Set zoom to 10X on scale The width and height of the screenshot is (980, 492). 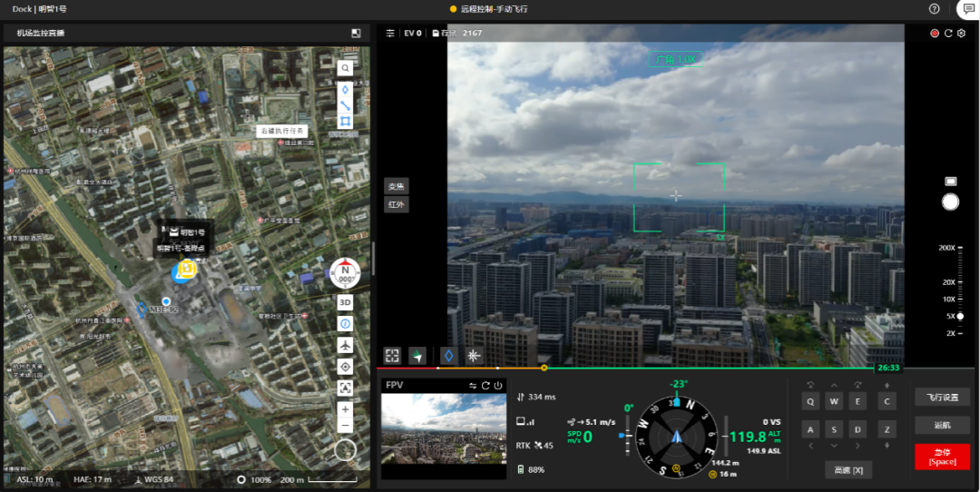click(949, 299)
